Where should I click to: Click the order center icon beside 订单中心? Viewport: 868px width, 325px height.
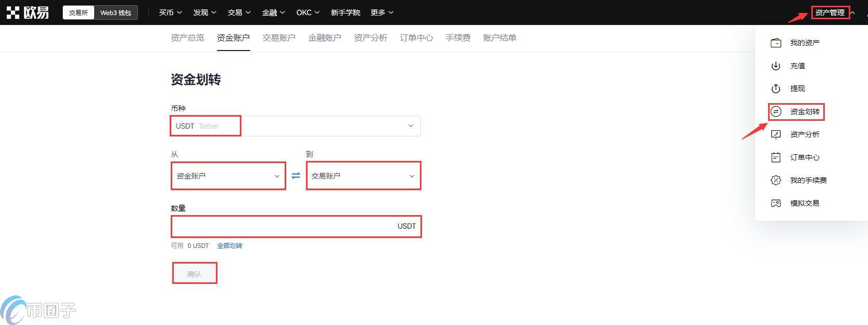pyautogui.click(x=775, y=157)
